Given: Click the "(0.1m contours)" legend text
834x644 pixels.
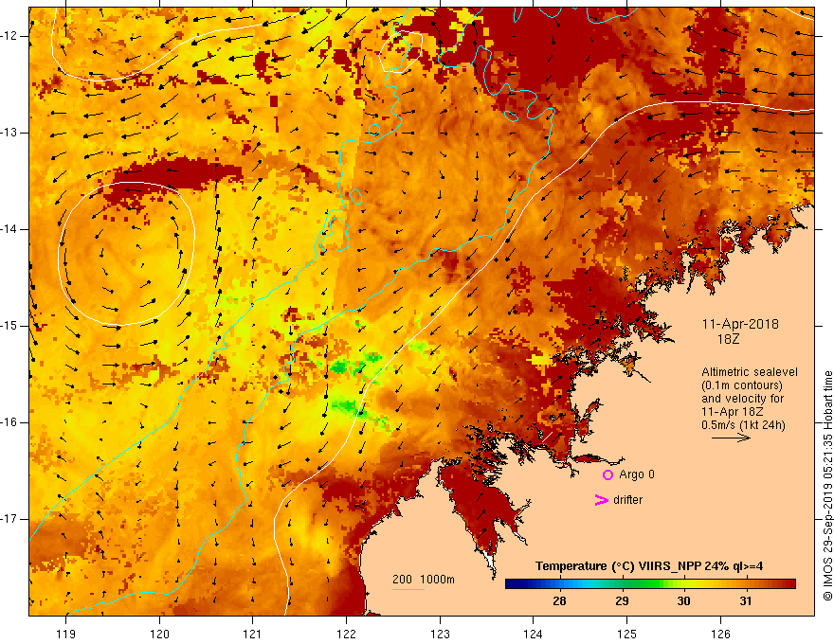Looking at the screenshot, I should point(742,385).
